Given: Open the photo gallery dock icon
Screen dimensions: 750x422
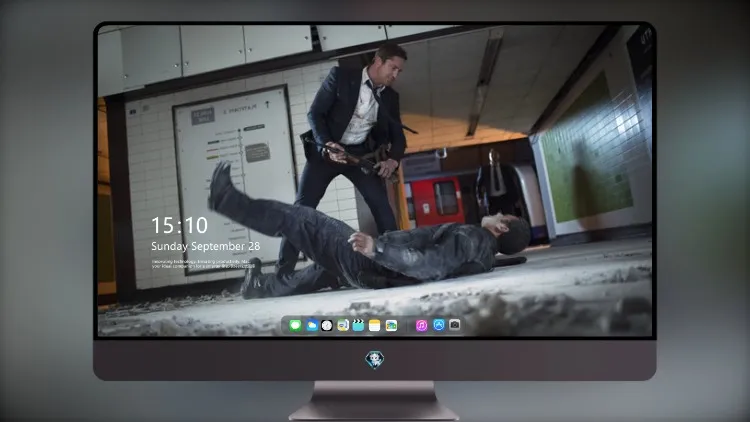Looking at the screenshot, I should point(391,326).
